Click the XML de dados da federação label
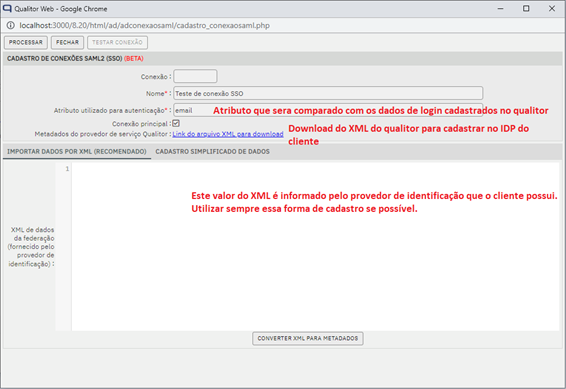 point(31,247)
